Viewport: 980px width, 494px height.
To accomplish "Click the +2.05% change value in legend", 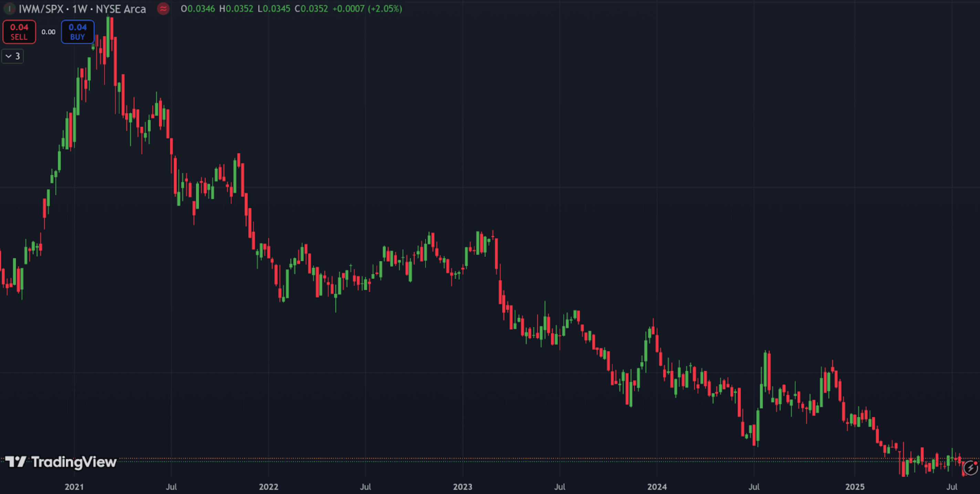I will click(385, 9).
